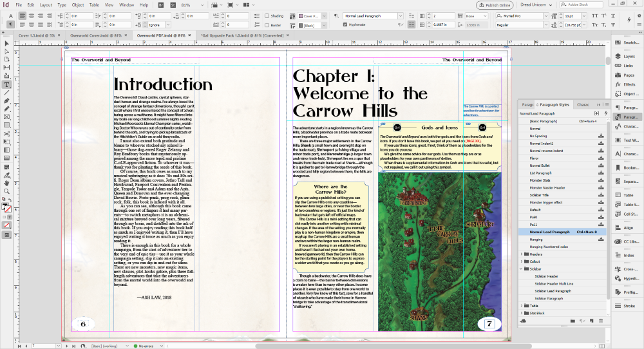Image resolution: width=644 pixels, height=349 pixels.
Task: Open the Regular font style dropdown
Action: [546, 25]
